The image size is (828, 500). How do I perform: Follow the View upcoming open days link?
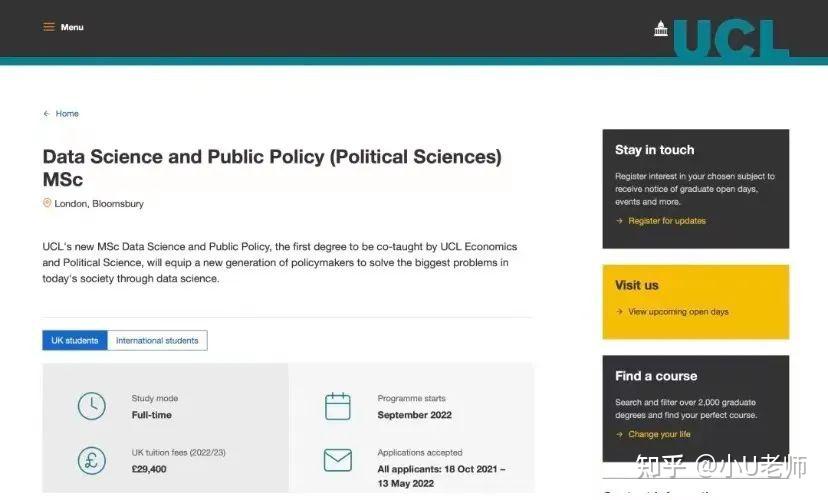pos(678,312)
